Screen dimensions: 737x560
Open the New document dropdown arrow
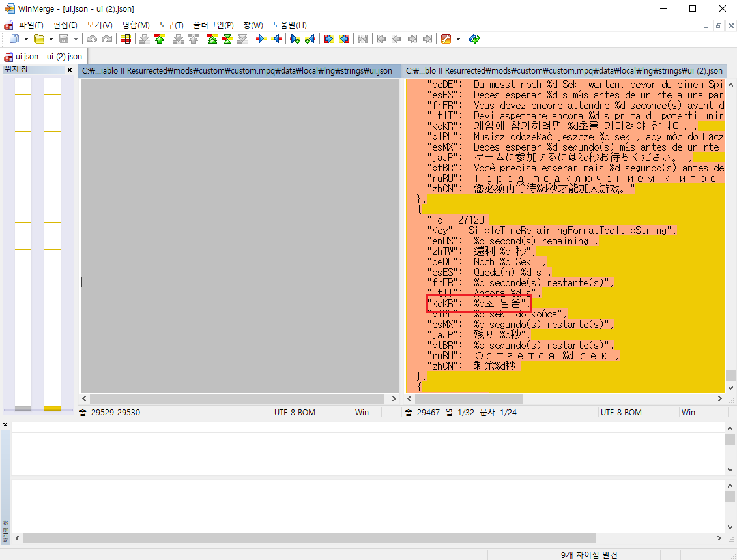click(26, 39)
